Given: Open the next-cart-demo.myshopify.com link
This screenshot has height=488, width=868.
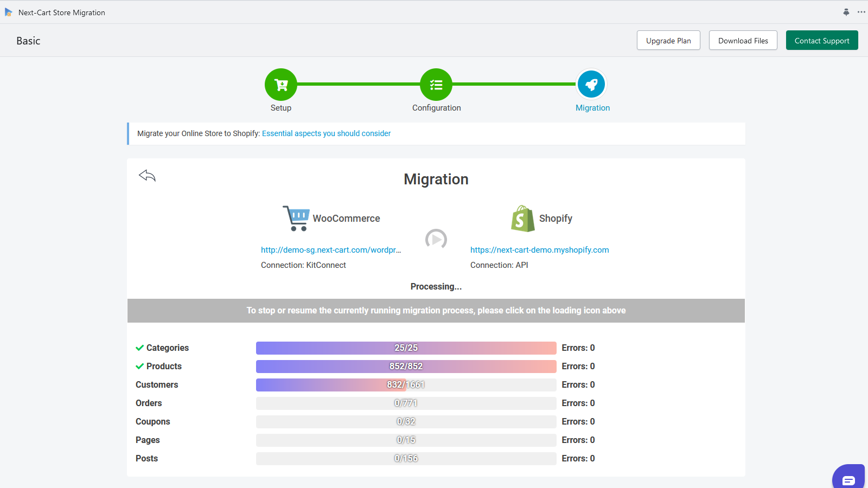Looking at the screenshot, I should click(x=539, y=250).
